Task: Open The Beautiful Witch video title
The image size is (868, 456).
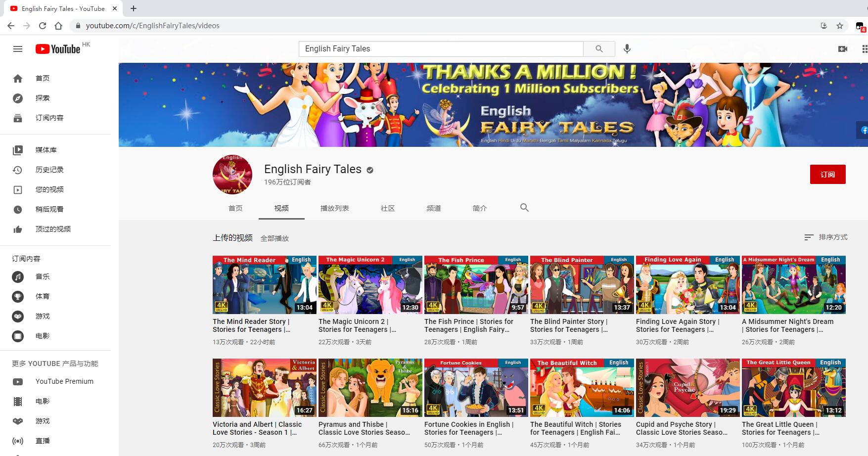Action: (576, 428)
